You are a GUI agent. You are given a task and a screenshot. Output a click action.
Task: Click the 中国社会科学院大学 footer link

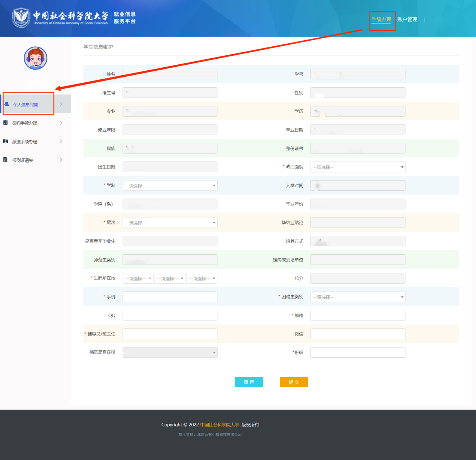220,425
